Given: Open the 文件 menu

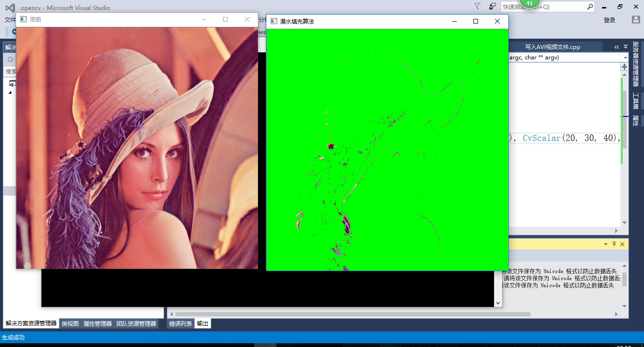Looking at the screenshot, I should (10, 20).
